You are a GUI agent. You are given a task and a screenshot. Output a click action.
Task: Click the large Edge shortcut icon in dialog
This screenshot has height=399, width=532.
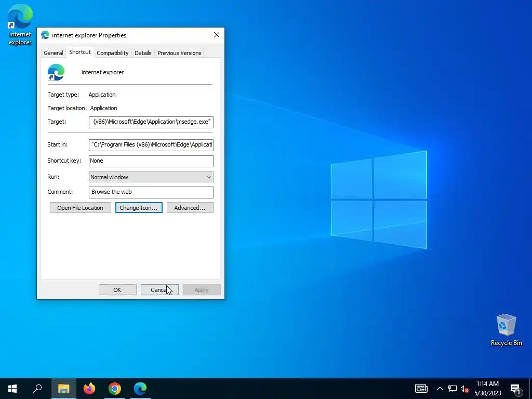[56, 72]
